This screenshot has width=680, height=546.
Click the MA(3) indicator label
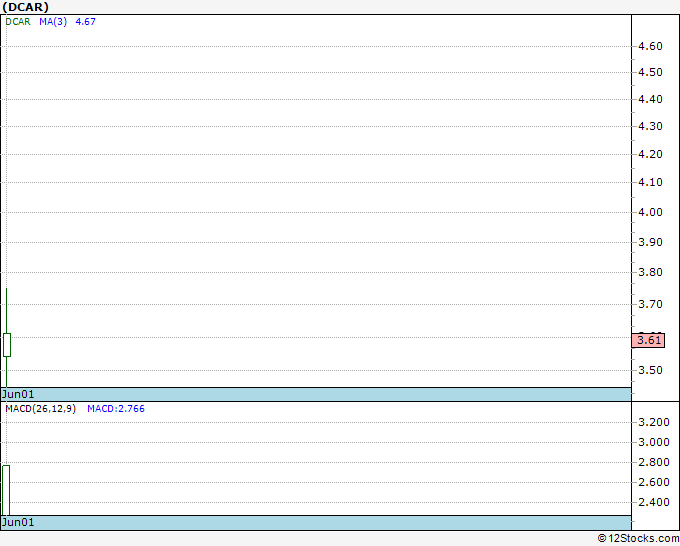[53, 22]
